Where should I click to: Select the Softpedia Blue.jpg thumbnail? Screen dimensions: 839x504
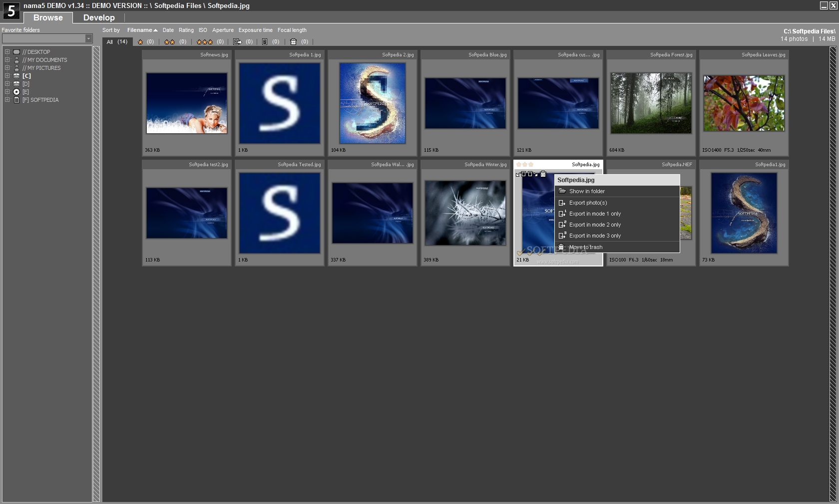[465, 103]
